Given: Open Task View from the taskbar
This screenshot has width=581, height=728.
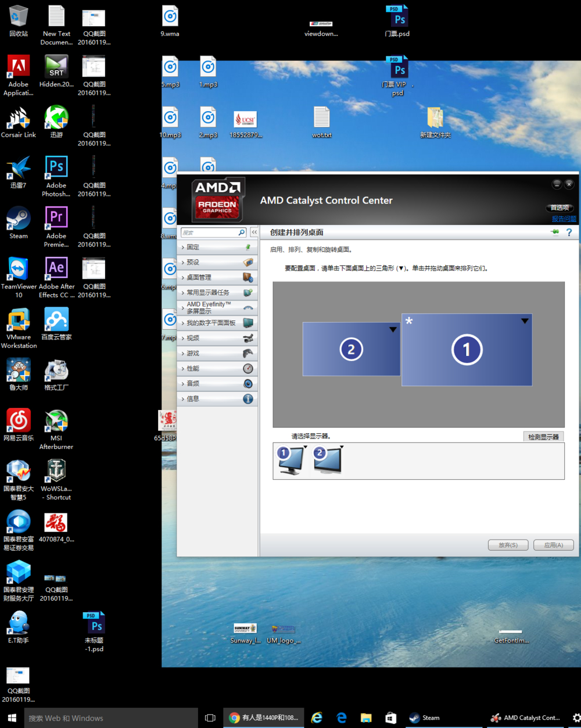Looking at the screenshot, I should pos(210,718).
